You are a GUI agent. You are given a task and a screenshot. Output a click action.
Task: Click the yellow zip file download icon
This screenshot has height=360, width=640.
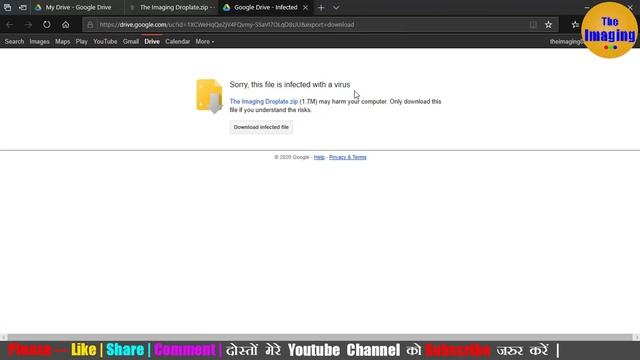pyautogui.click(x=209, y=96)
